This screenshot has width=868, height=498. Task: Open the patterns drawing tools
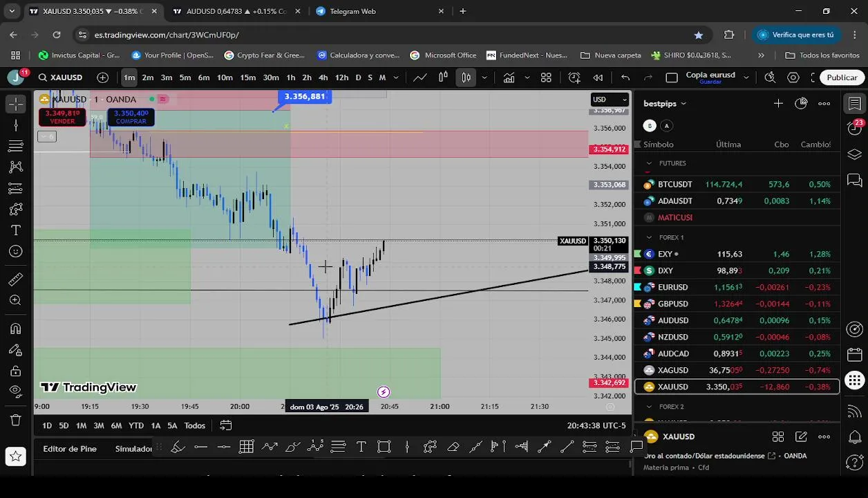16,167
